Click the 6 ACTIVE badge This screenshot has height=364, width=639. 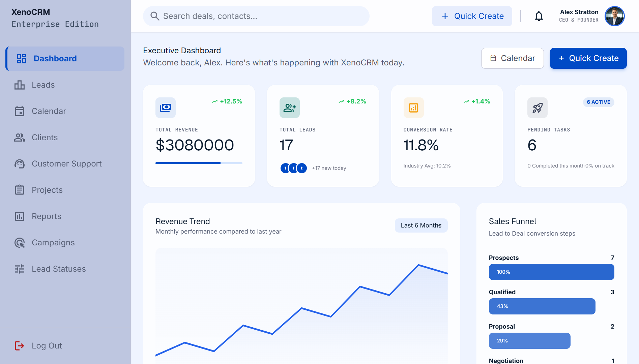click(599, 102)
